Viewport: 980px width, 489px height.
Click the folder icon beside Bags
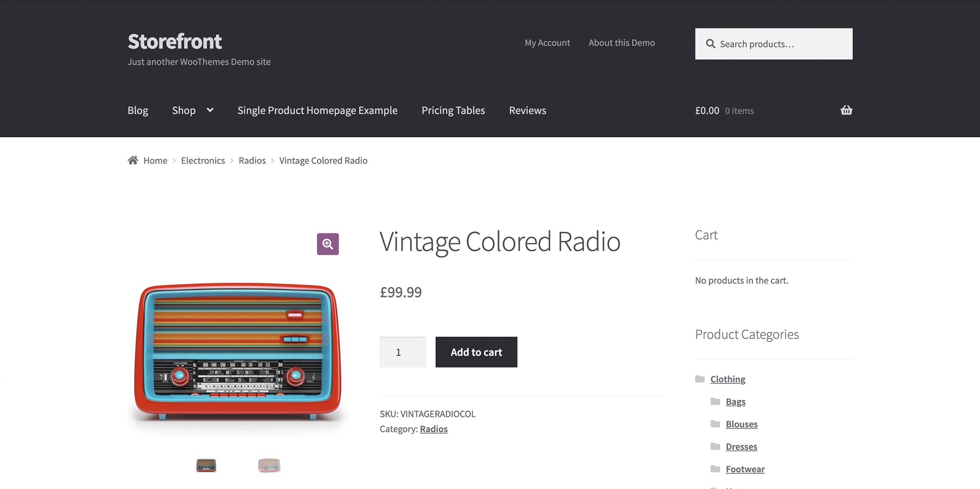[715, 401]
